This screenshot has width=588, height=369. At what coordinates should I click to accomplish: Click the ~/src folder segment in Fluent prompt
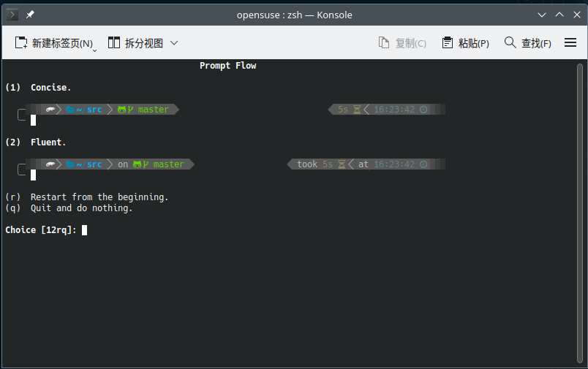(84, 164)
